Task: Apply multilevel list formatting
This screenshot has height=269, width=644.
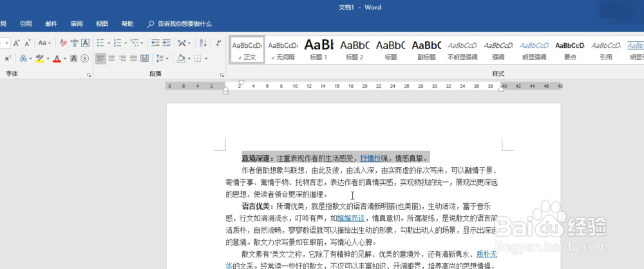Action: click(135, 43)
